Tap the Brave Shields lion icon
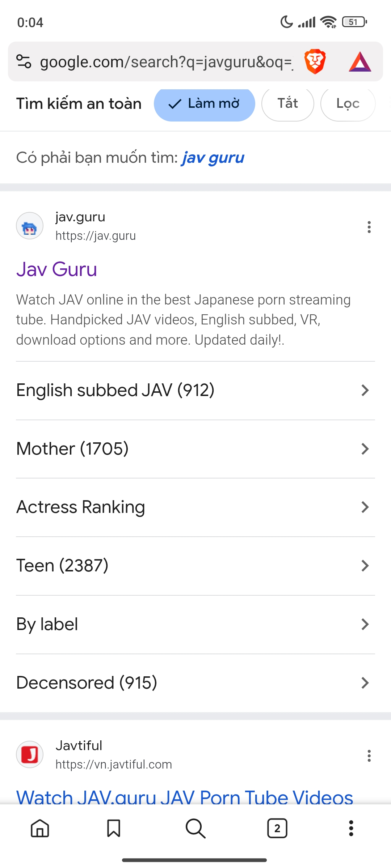 click(x=315, y=61)
